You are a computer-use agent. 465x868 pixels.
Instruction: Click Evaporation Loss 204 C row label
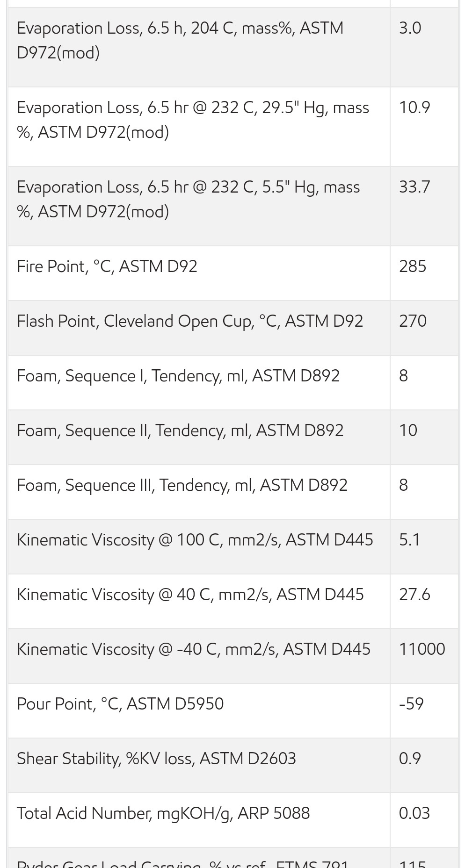180,40
